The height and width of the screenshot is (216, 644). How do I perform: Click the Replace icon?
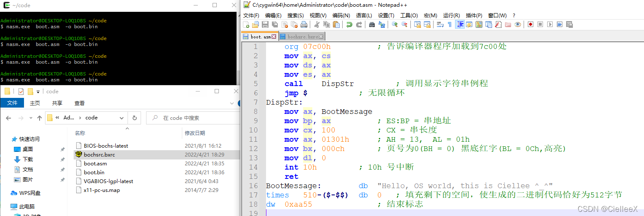382,24
